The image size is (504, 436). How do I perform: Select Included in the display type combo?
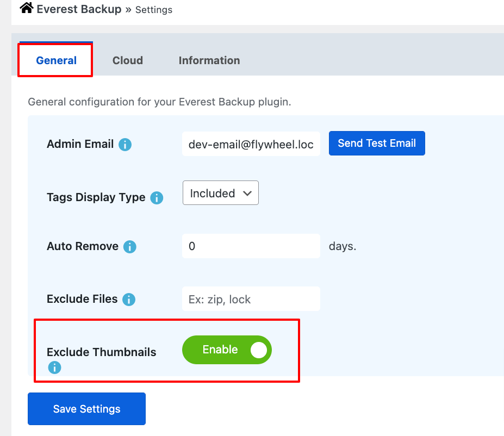tap(220, 192)
